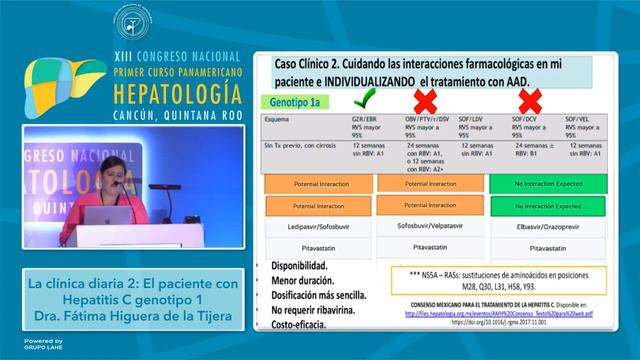Click 'XIII CONGRESO NACIONAL' text
Screen dimensions: 640x360
coord(178,56)
